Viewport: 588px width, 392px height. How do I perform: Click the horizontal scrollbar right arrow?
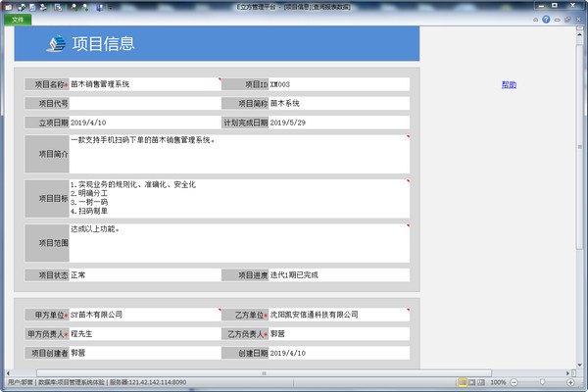(567, 373)
